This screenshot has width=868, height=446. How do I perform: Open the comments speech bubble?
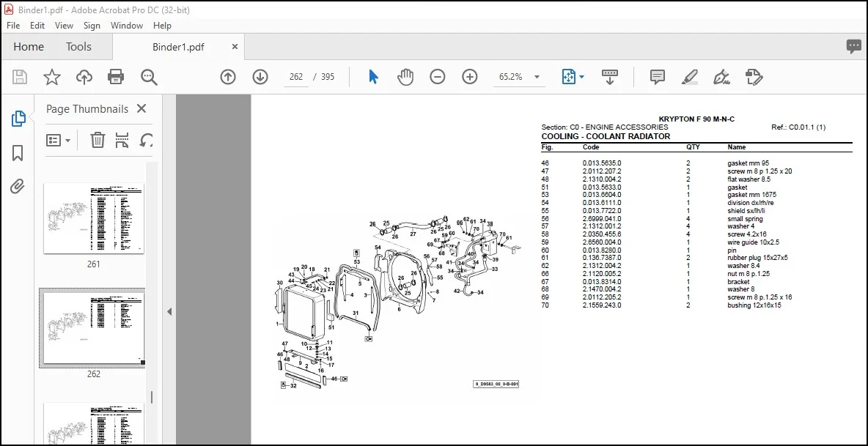(x=853, y=47)
